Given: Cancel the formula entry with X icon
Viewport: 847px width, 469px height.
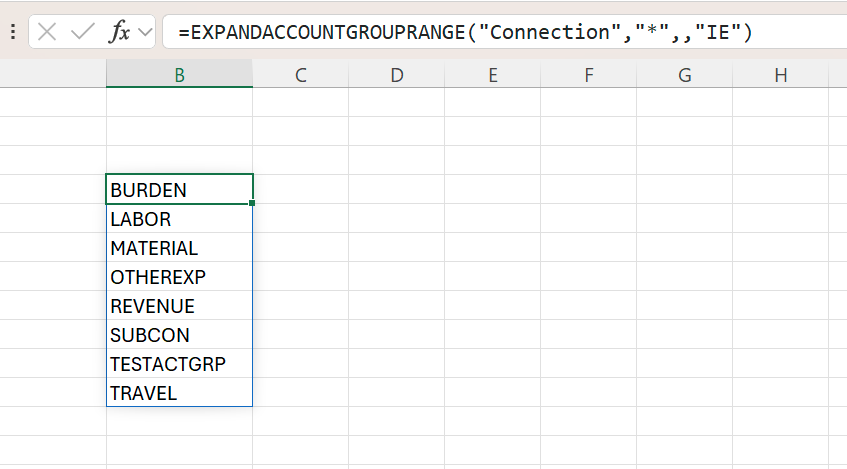Looking at the screenshot, I should pos(47,32).
